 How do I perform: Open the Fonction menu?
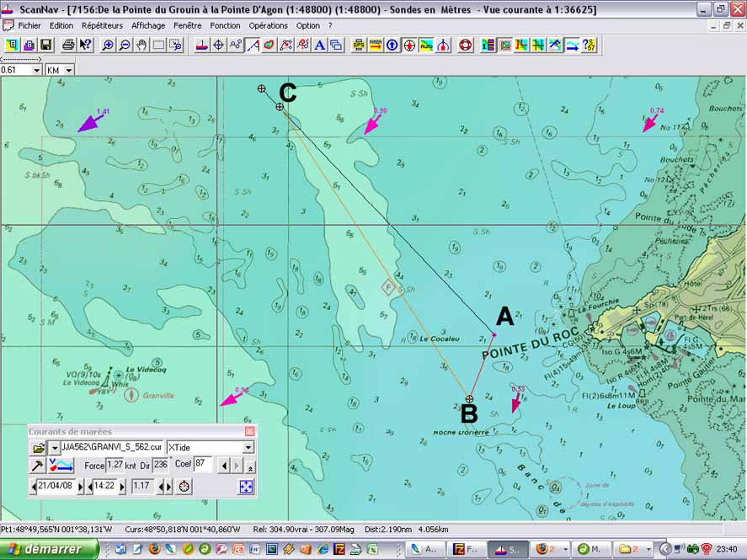tap(225, 26)
